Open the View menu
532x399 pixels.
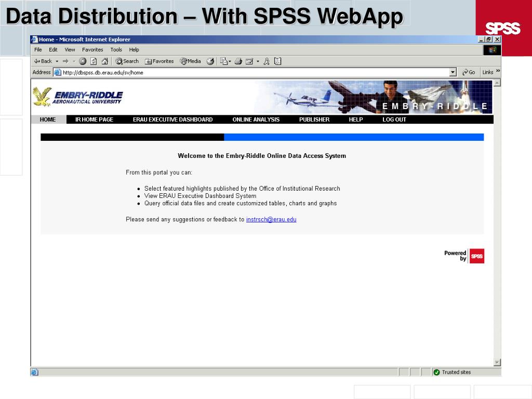70,49
